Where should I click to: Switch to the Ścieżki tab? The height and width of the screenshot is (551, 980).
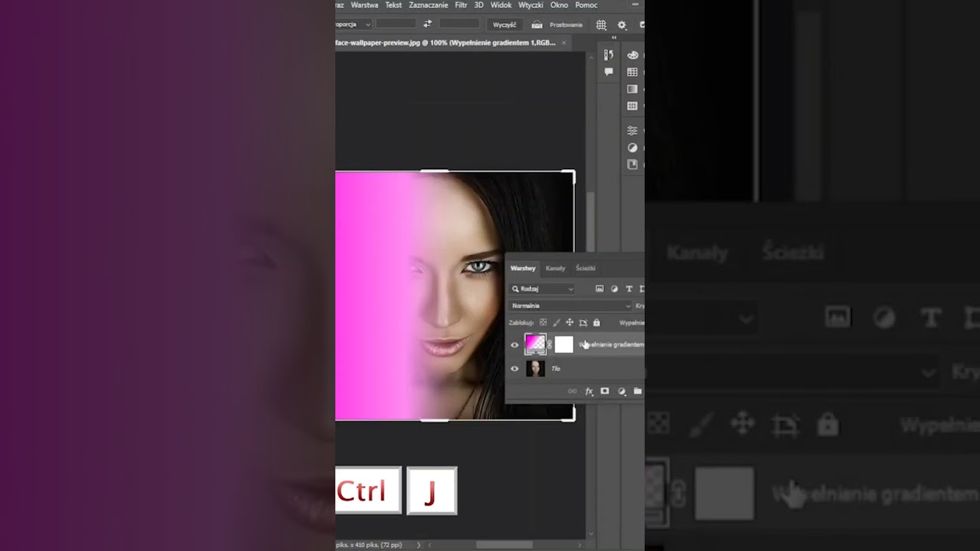coord(586,269)
